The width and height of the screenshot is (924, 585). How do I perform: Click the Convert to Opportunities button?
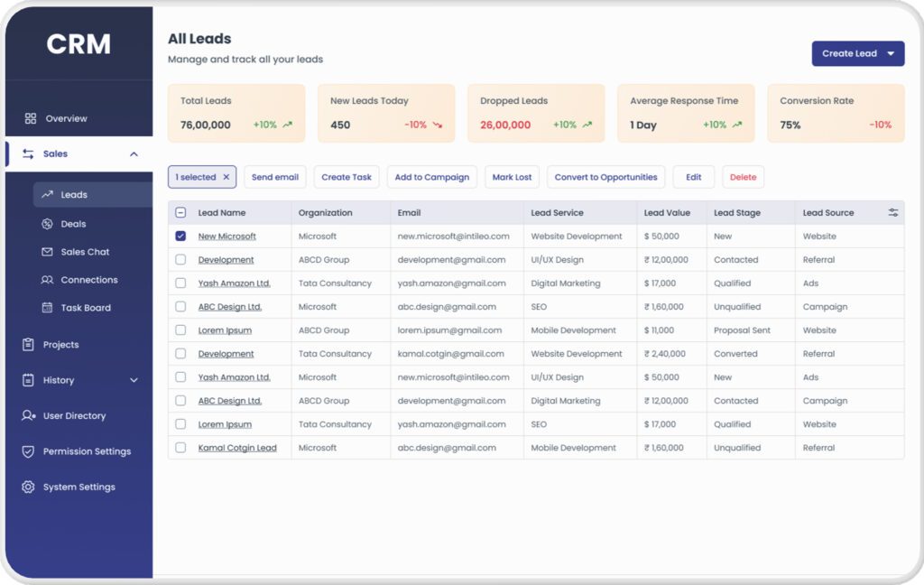(605, 177)
